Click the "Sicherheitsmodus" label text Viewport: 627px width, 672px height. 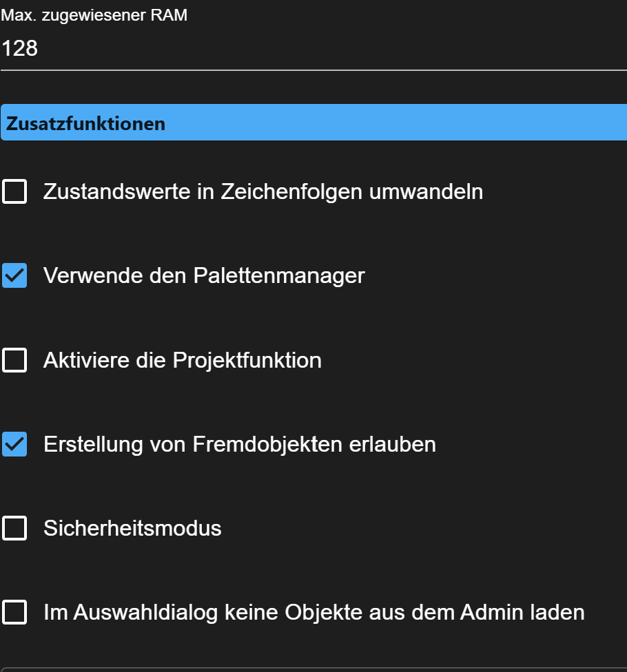click(132, 529)
